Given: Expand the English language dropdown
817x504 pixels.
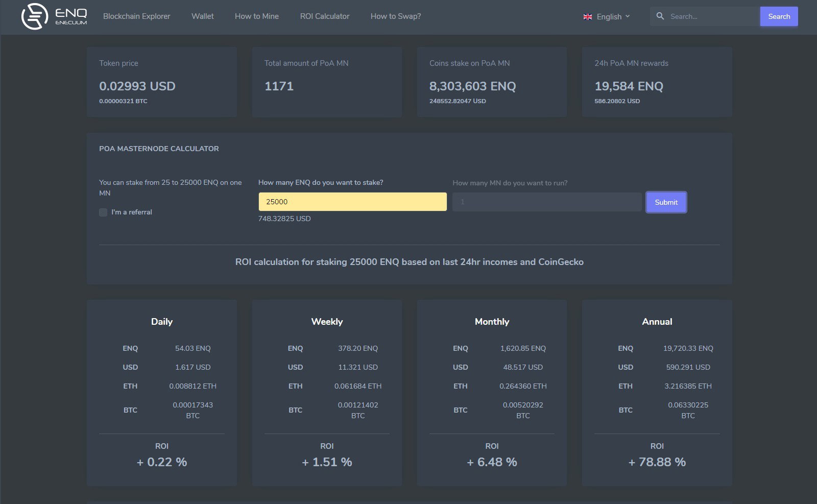Looking at the screenshot, I should pos(607,17).
